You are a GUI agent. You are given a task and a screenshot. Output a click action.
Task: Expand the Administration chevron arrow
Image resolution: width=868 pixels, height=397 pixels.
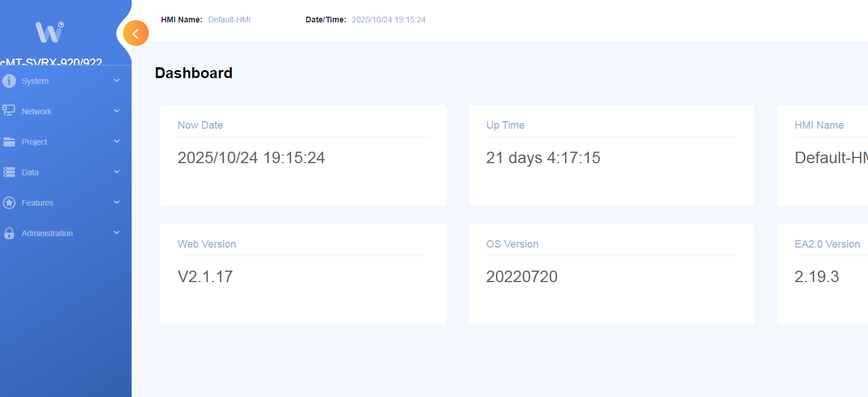click(x=117, y=233)
